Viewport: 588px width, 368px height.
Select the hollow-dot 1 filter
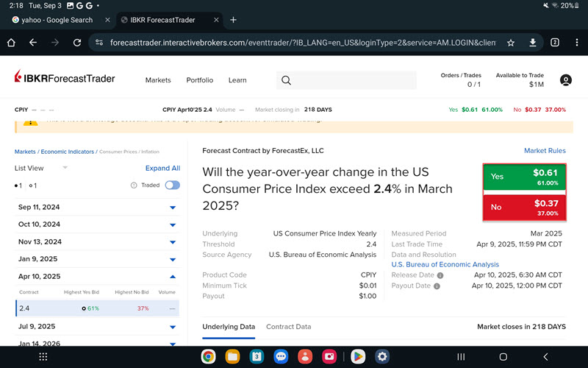point(33,185)
